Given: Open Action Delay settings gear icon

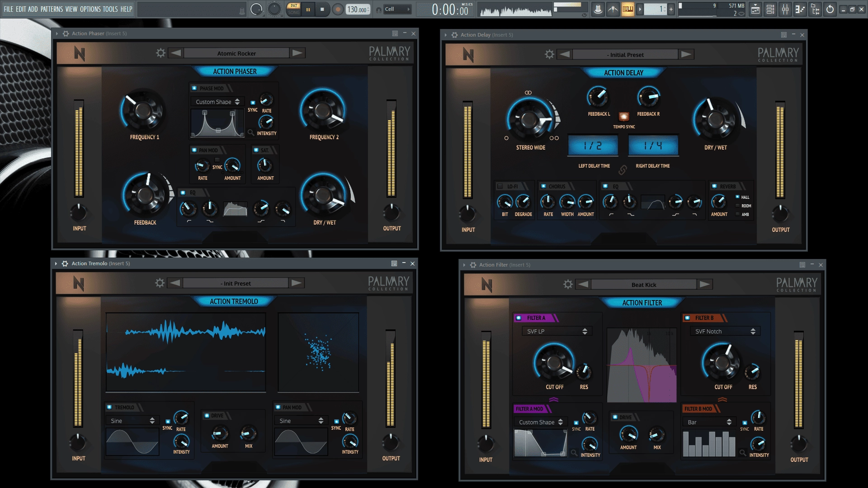Looking at the screenshot, I should pos(549,54).
